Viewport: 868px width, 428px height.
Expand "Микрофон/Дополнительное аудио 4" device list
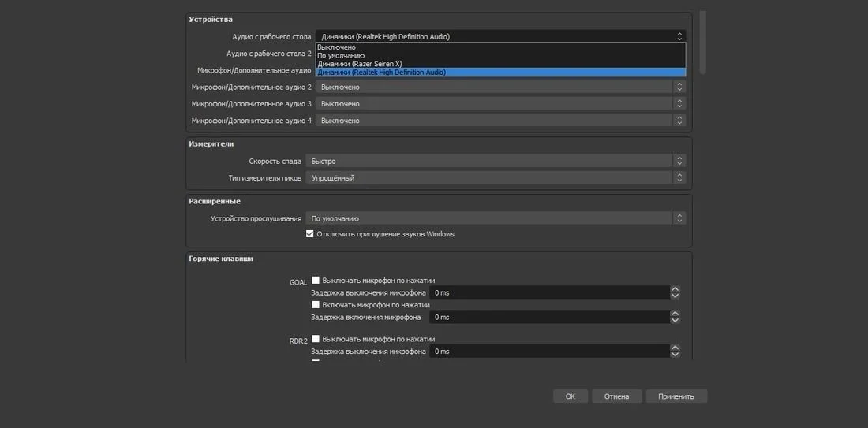(500, 120)
